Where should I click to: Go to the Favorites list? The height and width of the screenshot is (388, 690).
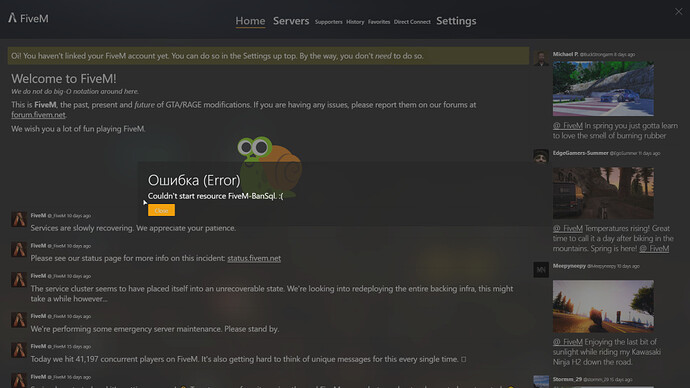tap(379, 22)
